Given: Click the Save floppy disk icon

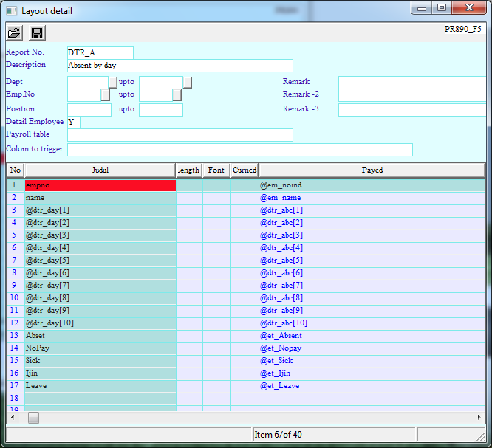Looking at the screenshot, I should tap(36, 32).
